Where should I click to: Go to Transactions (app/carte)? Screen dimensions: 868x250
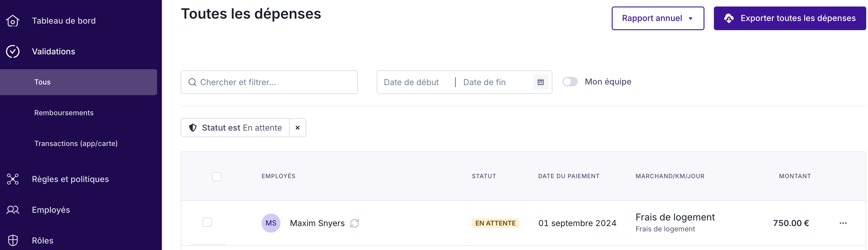click(x=76, y=143)
